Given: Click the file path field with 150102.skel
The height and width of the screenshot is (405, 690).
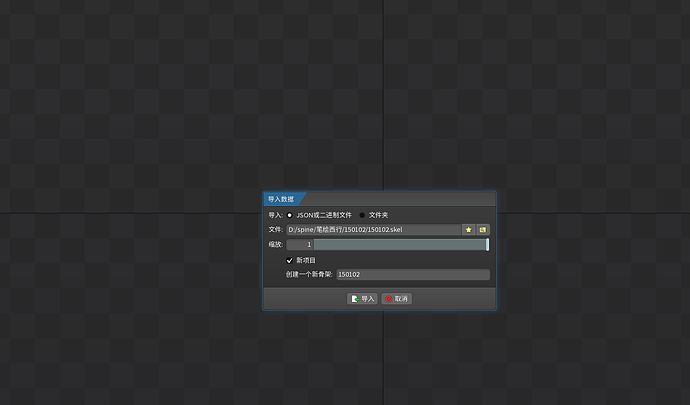Looking at the screenshot, I should (x=372, y=230).
